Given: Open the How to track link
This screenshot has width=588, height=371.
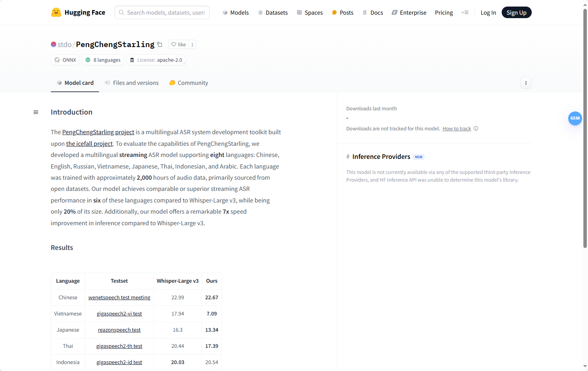Looking at the screenshot, I should click(x=457, y=128).
